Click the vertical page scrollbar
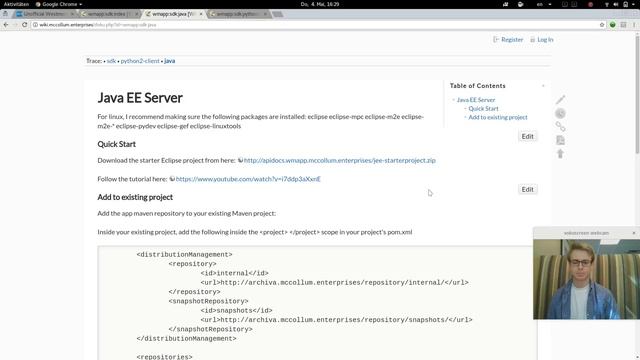 [637, 94]
